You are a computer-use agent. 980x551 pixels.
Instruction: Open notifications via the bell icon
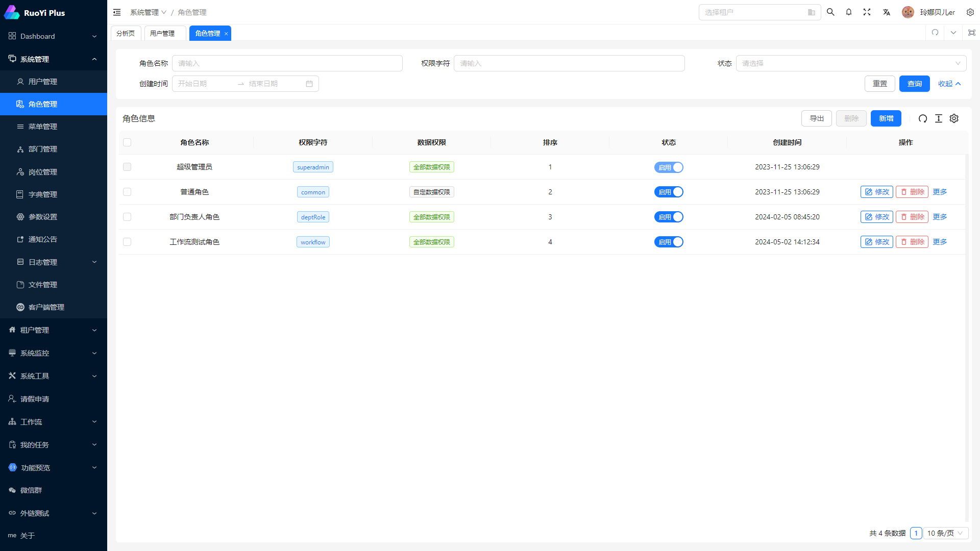coord(849,12)
